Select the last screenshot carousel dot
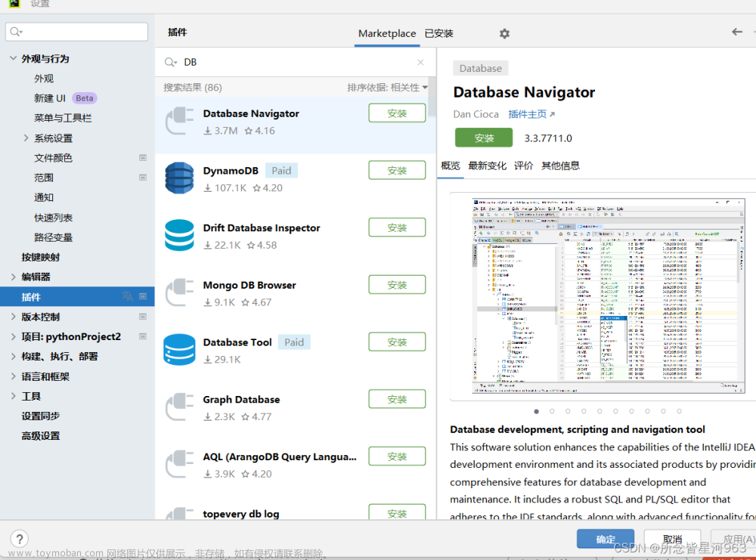 pos(679,411)
